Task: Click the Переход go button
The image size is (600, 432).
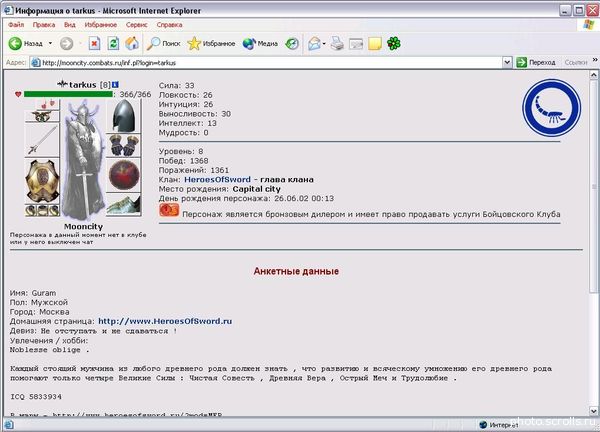Action: point(536,62)
